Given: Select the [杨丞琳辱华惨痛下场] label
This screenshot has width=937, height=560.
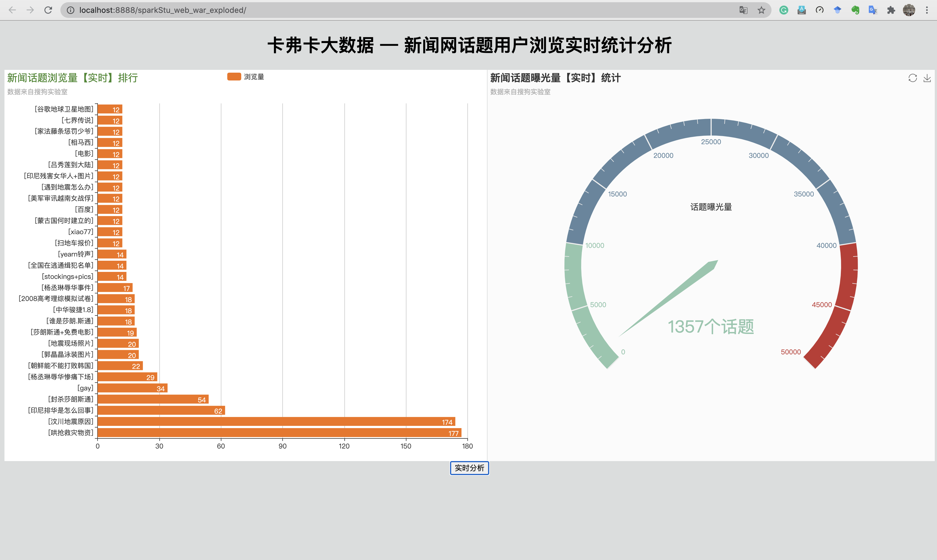Looking at the screenshot, I should 60,377.
